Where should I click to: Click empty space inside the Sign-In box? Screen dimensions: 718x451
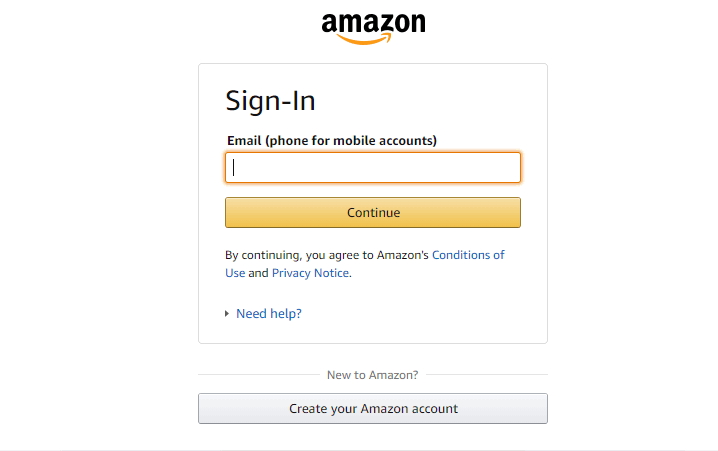pyautogui.click(x=450, y=310)
